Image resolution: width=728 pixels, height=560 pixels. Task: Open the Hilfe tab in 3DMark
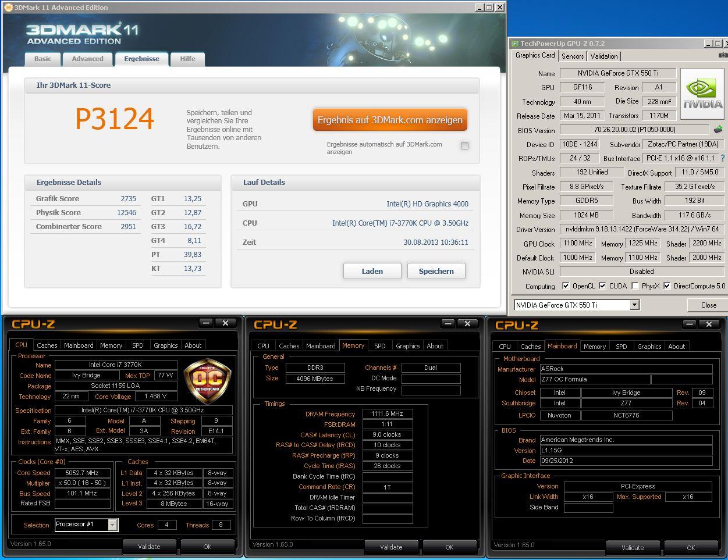[x=187, y=59]
